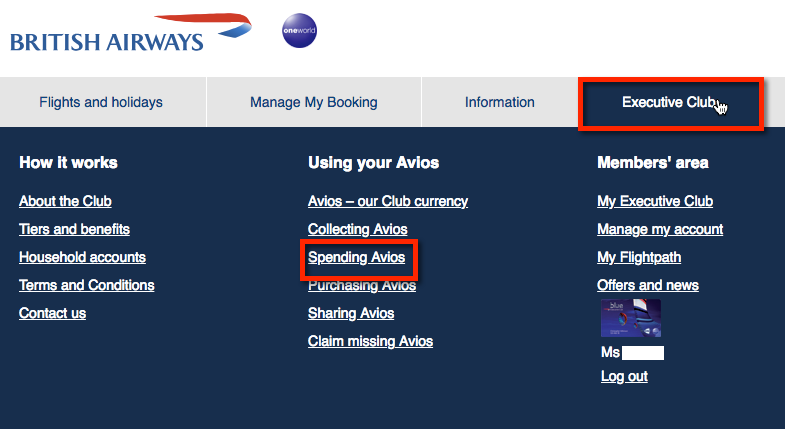View the Terms and Conditions link
This screenshot has height=429, width=785.
[87, 285]
